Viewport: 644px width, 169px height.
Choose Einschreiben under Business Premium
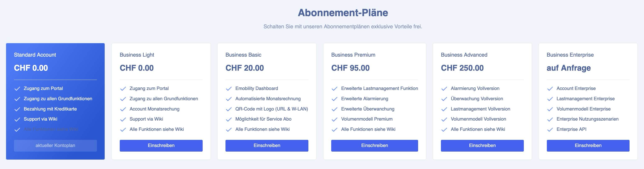(x=375, y=146)
